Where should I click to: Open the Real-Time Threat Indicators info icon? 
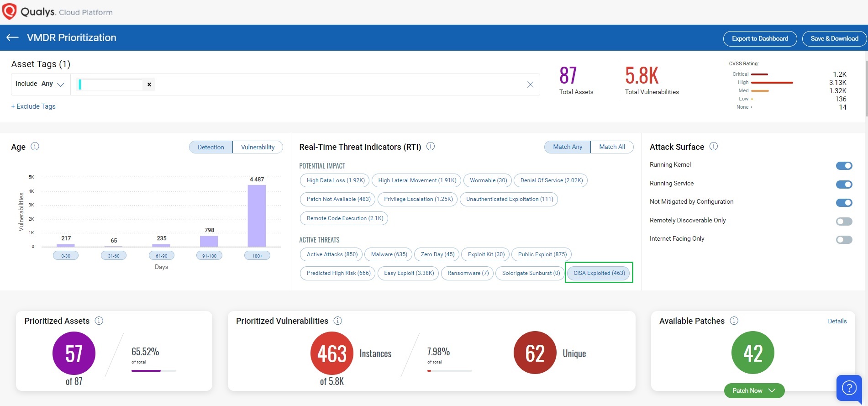coord(431,146)
